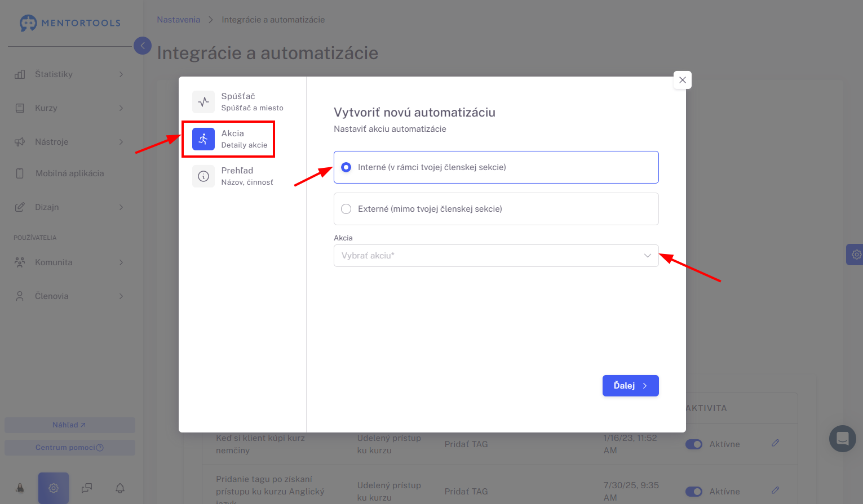Select the Spúšťač step pulse icon
Viewport: 863px width, 504px height.
pyautogui.click(x=203, y=102)
